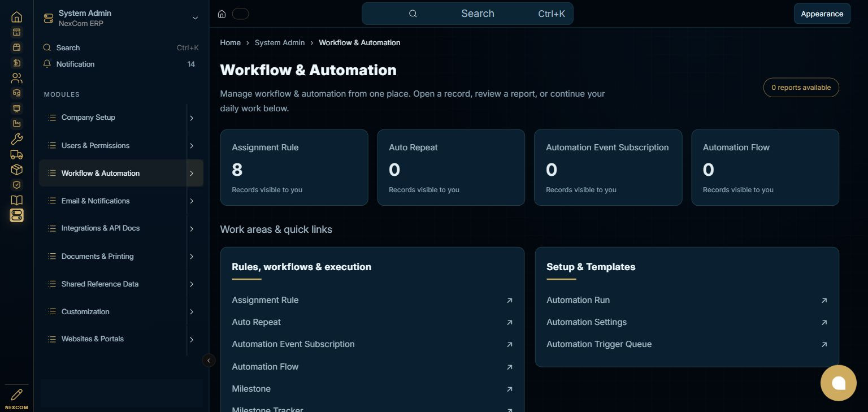Open the Automation Event Subscription stat card

coord(608,167)
